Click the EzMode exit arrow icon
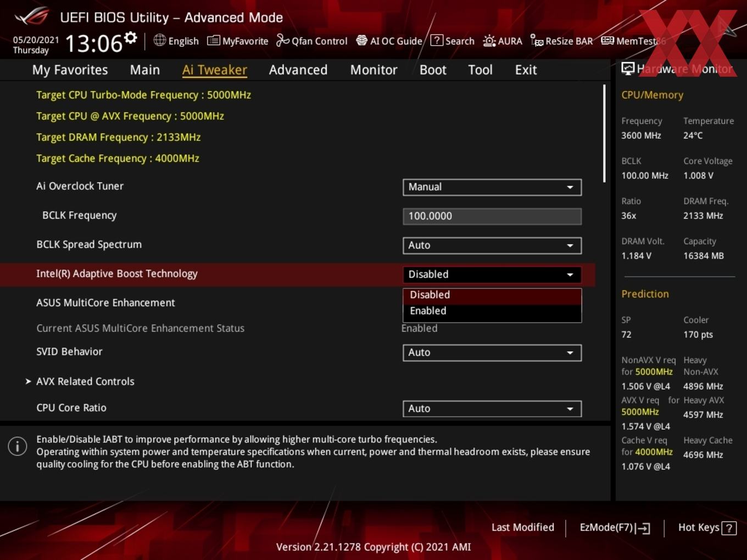Image resolution: width=747 pixels, height=560 pixels. click(643, 528)
